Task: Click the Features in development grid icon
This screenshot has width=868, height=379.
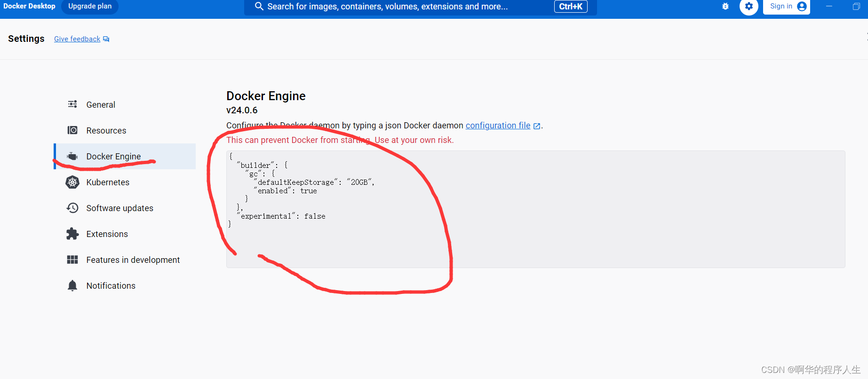Action: pyautogui.click(x=72, y=260)
